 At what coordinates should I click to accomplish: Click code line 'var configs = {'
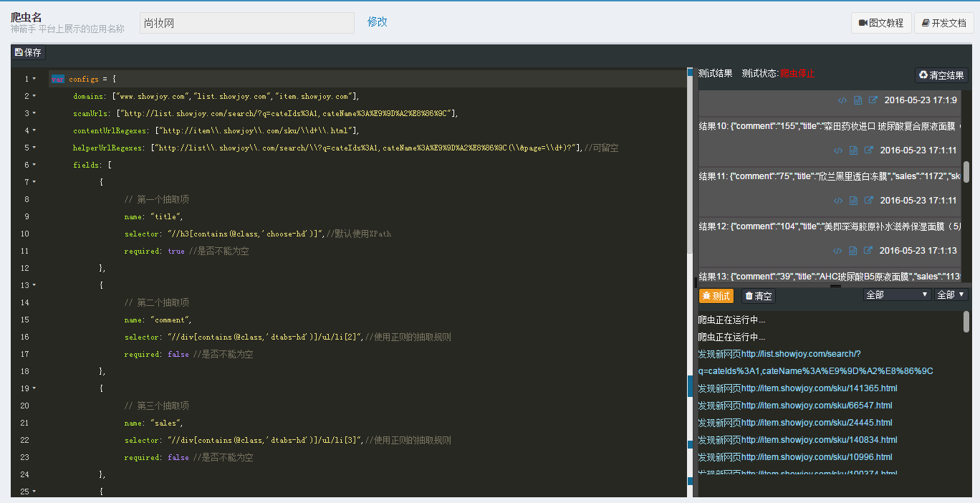click(x=83, y=79)
